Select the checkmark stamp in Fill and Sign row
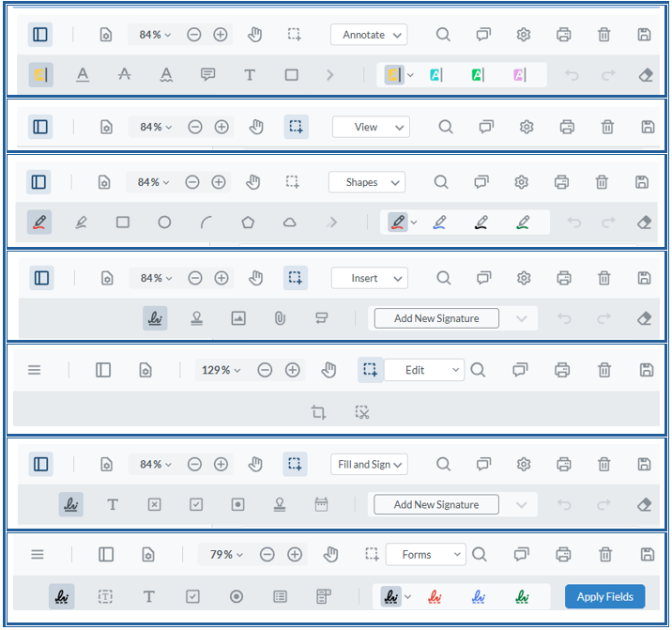The image size is (672, 630). click(196, 504)
